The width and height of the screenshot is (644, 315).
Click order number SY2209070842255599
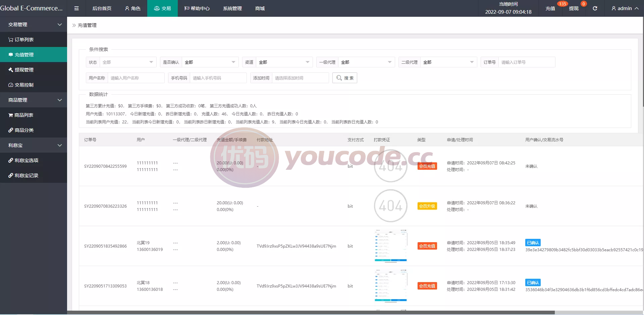105,166
